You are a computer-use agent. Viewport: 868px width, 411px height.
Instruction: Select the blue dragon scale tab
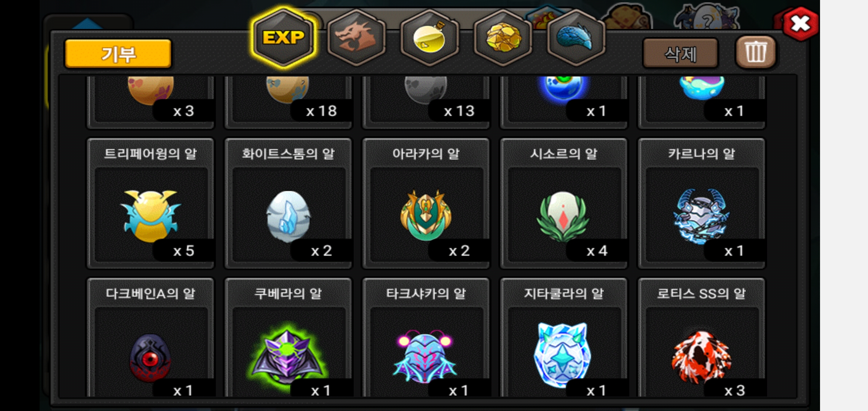tap(576, 37)
